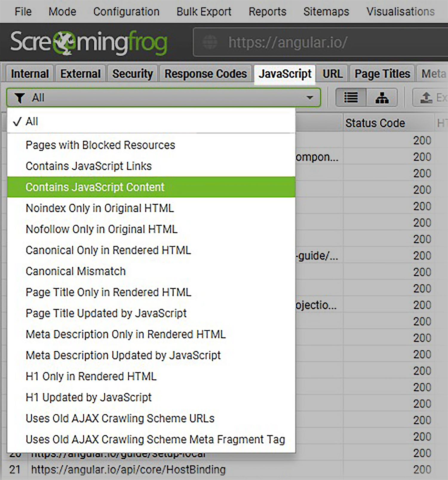
Task: Pick Page Title Only in Rendered HTML
Action: click(151, 292)
